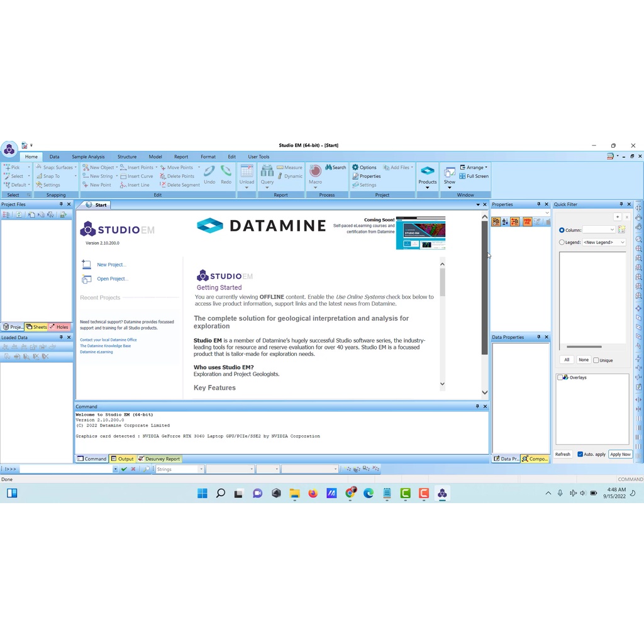The height and width of the screenshot is (644, 644).
Task: Open Firefox from the taskbar
Action: 313,493
